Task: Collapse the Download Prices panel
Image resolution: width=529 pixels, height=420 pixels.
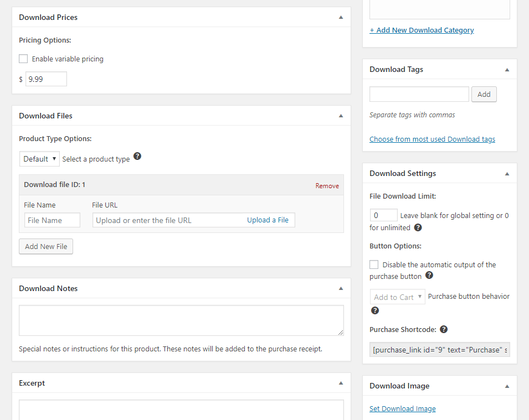Action: (341, 17)
